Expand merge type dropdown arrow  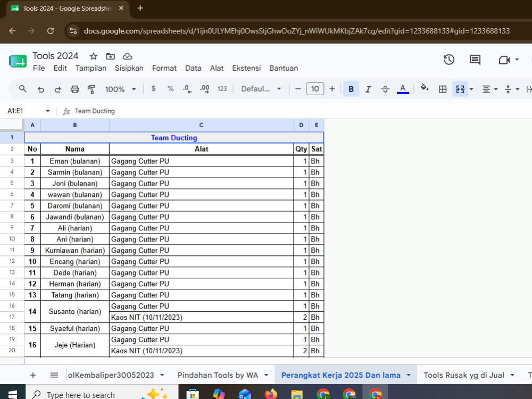point(471,89)
